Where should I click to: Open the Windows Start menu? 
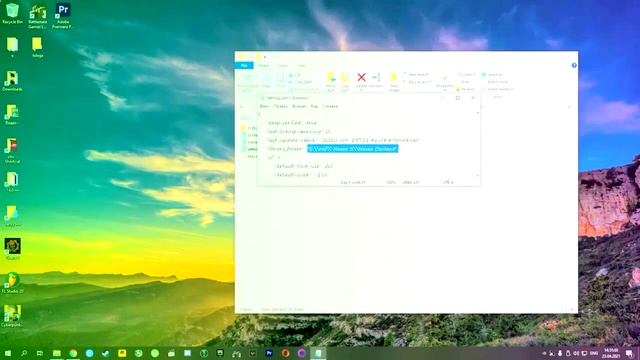tap(8, 353)
